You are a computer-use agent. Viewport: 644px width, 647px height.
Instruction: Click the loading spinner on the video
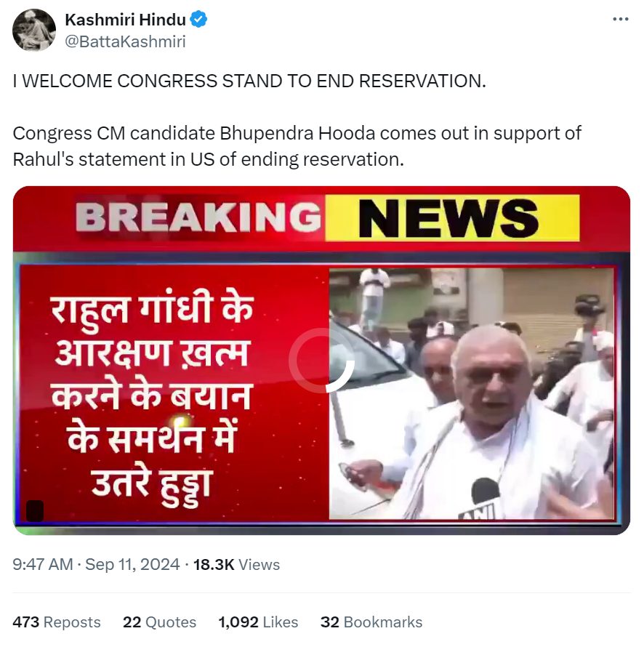tap(322, 361)
